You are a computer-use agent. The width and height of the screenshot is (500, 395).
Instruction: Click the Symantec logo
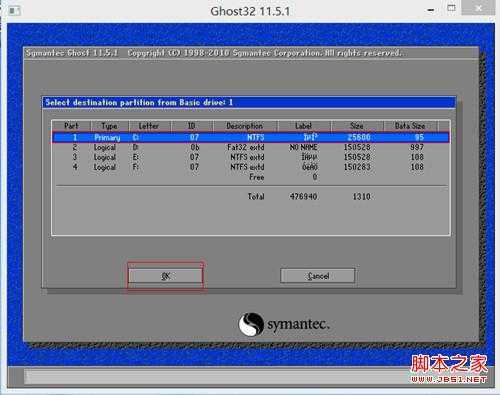tap(284, 324)
